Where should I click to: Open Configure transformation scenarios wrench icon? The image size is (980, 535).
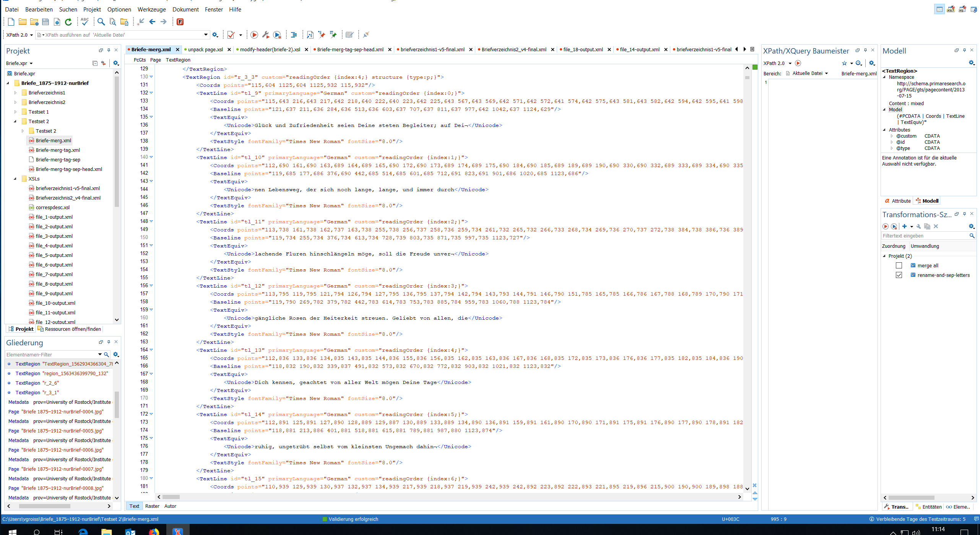click(x=266, y=35)
